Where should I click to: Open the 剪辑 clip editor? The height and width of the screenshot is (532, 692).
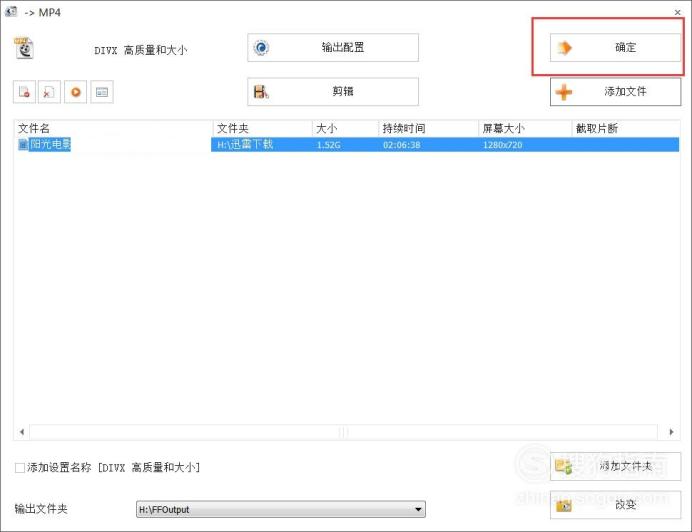coord(333,91)
